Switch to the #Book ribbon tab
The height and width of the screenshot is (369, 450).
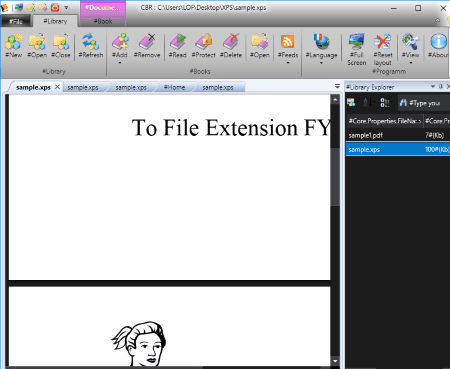tap(103, 21)
